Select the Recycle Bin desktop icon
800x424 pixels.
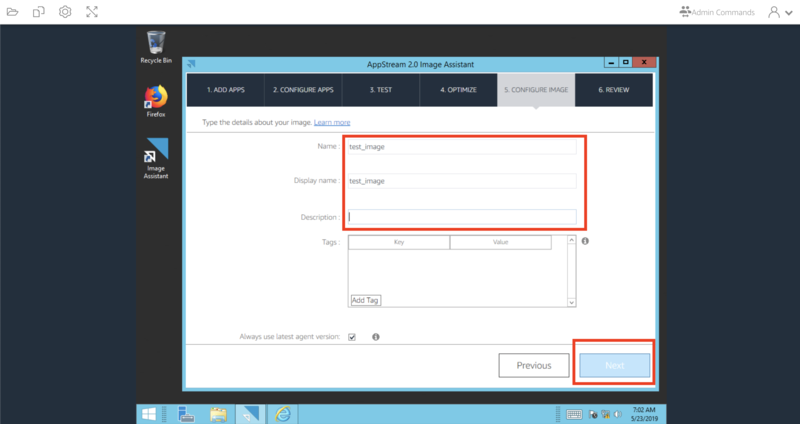pyautogui.click(x=156, y=47)
